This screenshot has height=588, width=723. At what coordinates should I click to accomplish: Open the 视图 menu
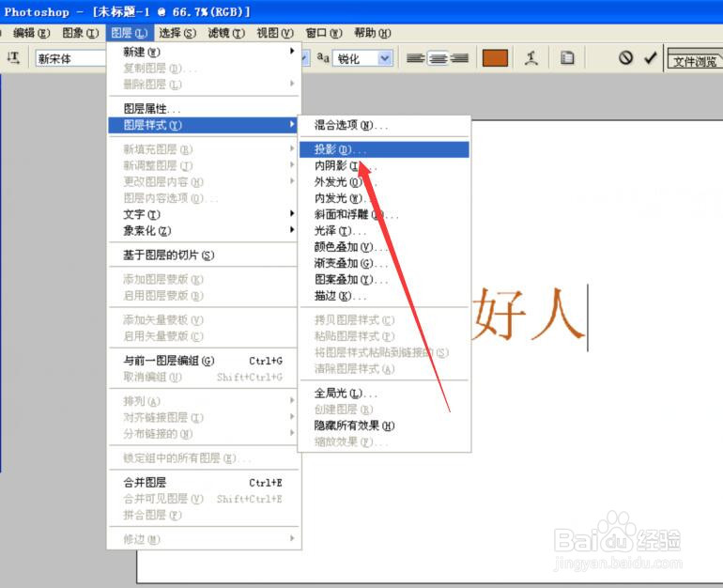coord(275,33)
